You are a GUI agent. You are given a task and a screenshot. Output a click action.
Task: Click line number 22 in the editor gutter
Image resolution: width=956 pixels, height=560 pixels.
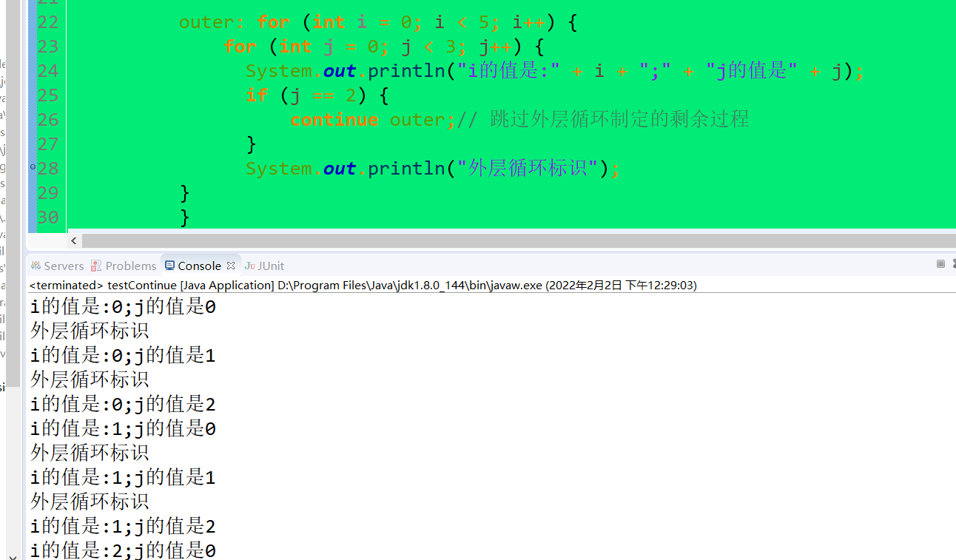tap(50, 21)
